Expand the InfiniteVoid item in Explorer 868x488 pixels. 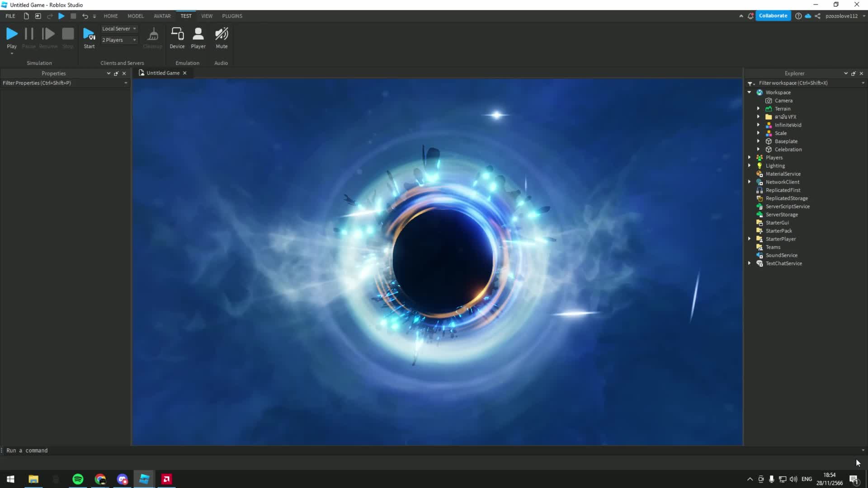click(x=758, y=125)
